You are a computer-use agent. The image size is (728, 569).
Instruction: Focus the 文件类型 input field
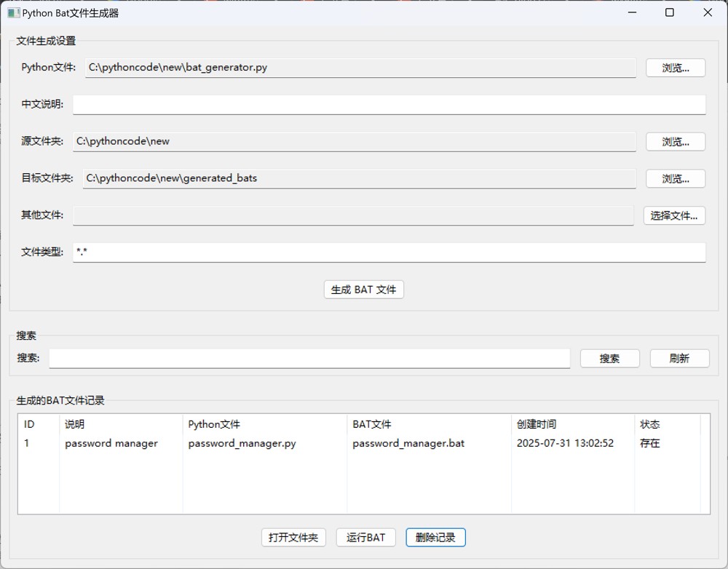(x=389, y=252)
